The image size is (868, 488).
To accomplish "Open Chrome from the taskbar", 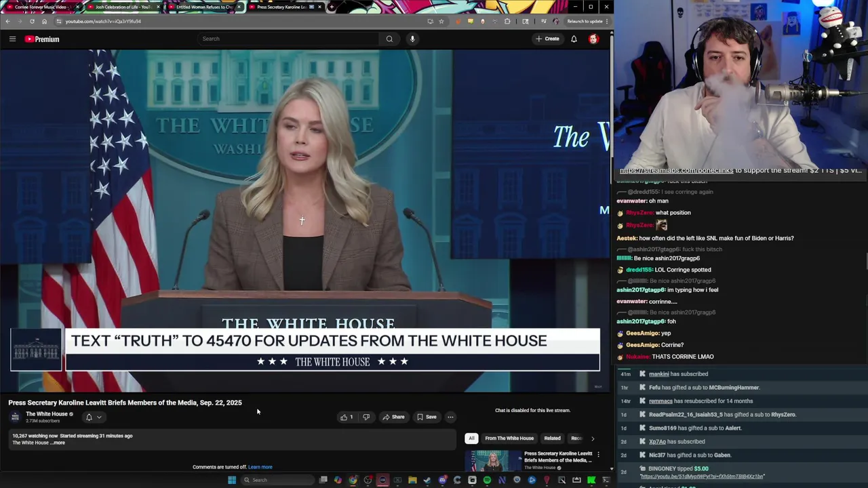I will click(x=353, y=480).
